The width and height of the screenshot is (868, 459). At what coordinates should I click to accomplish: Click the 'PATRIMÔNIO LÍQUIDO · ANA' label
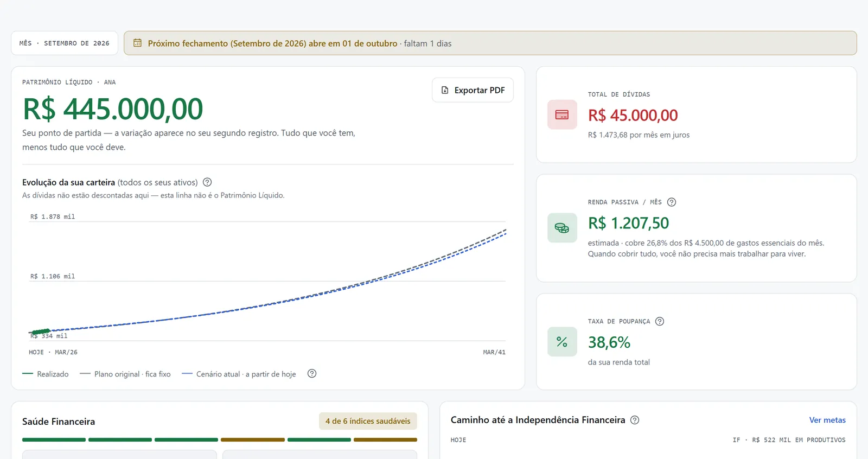point(69,82)
